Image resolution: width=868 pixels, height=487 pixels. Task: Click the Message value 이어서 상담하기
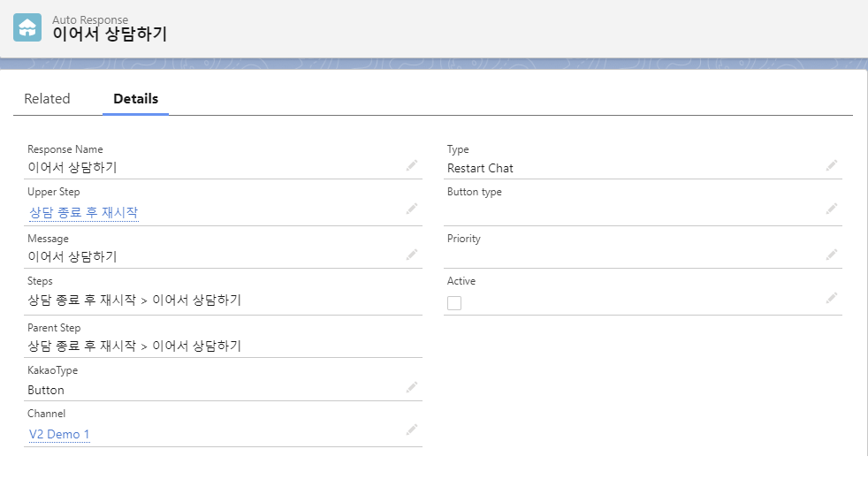tap(72, 257)
